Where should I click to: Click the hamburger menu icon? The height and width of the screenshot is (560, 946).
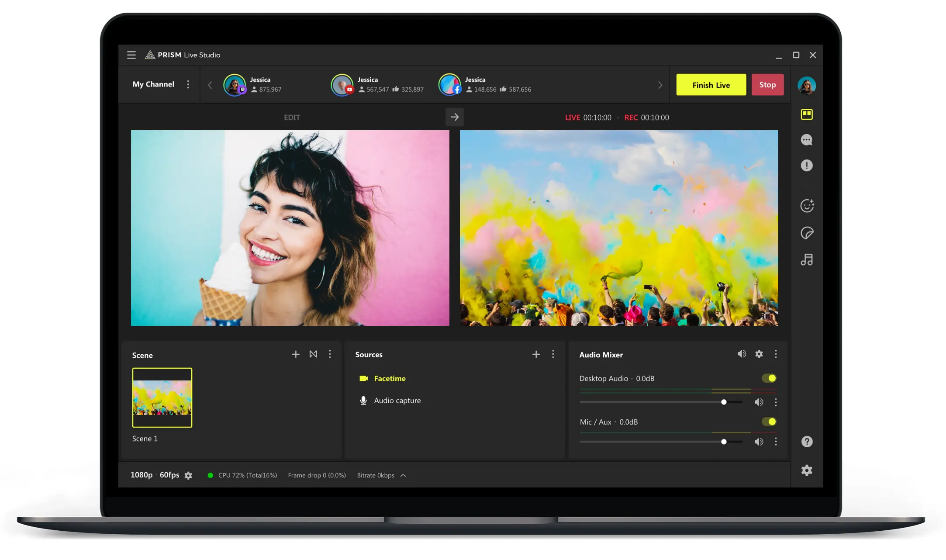point(131,55)
